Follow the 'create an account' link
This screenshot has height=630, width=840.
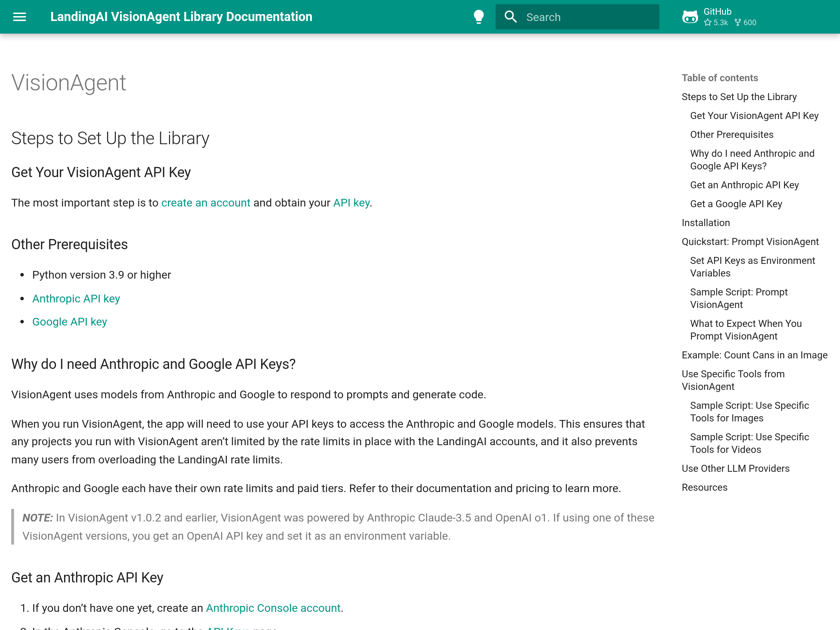tap(206, 203)
